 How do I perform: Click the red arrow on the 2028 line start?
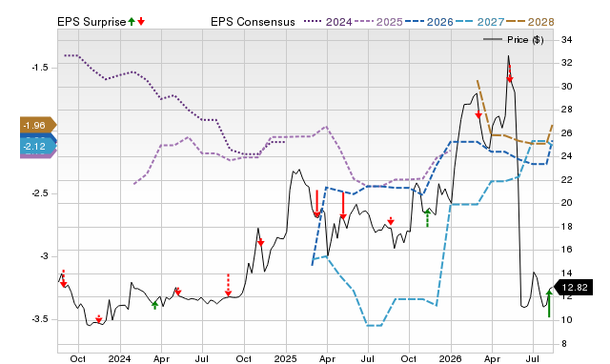pyautogui.click(x=478, y=115)
